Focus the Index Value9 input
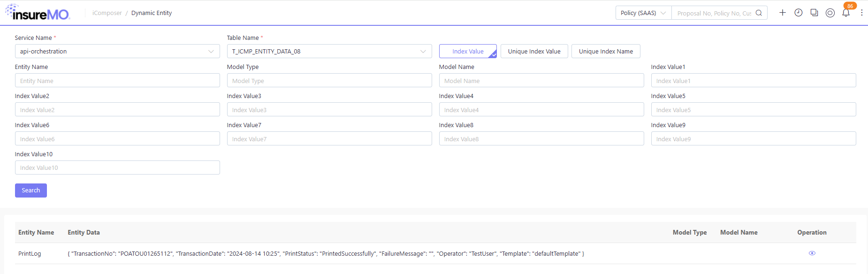This screenshot has height=274, width=868. (754, 138)
